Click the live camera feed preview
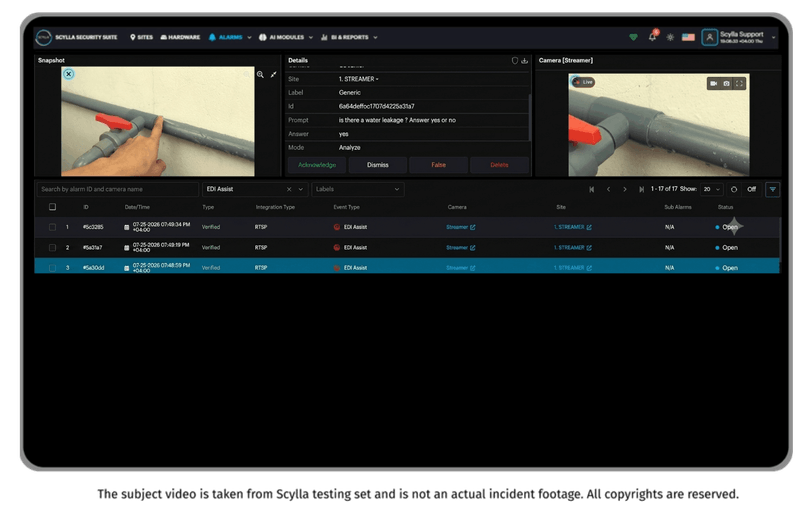 [x=659, y=125]
